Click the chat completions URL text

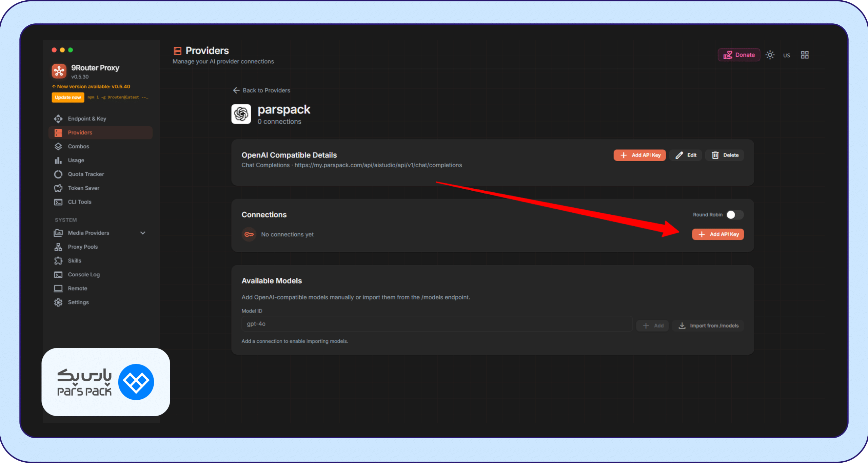[x=378, y=165]
